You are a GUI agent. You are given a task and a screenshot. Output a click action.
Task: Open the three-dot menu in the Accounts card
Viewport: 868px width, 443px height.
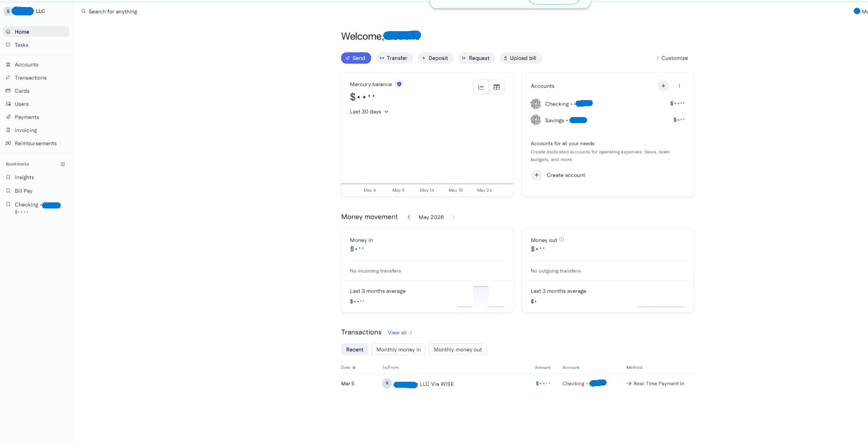coord(679,86)
